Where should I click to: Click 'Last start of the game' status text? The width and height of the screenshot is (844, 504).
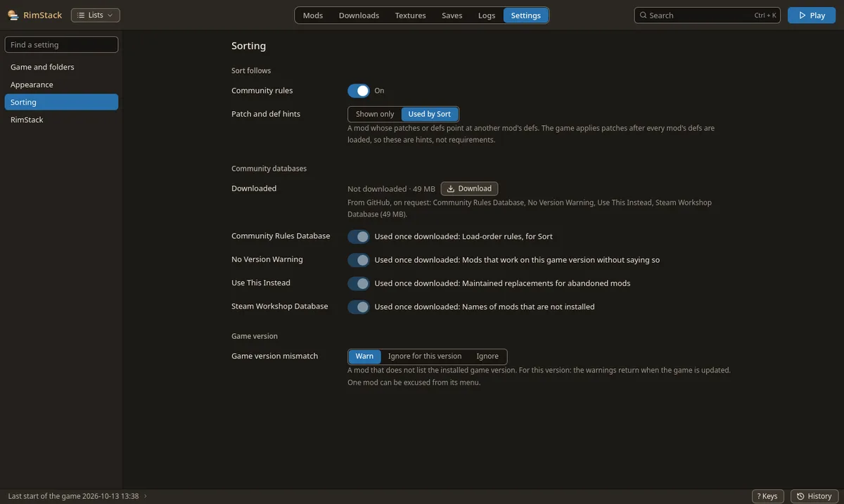coord(73,496)
